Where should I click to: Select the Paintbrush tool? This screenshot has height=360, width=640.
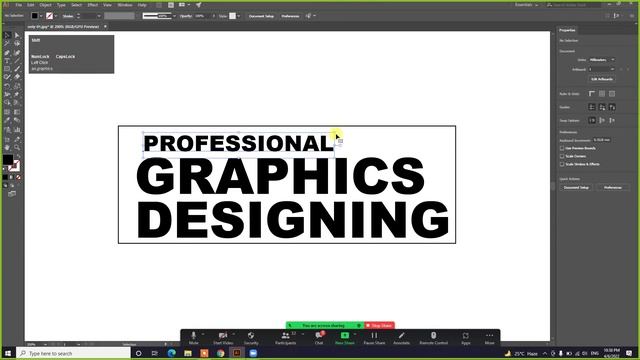click(x=17, y=69)
